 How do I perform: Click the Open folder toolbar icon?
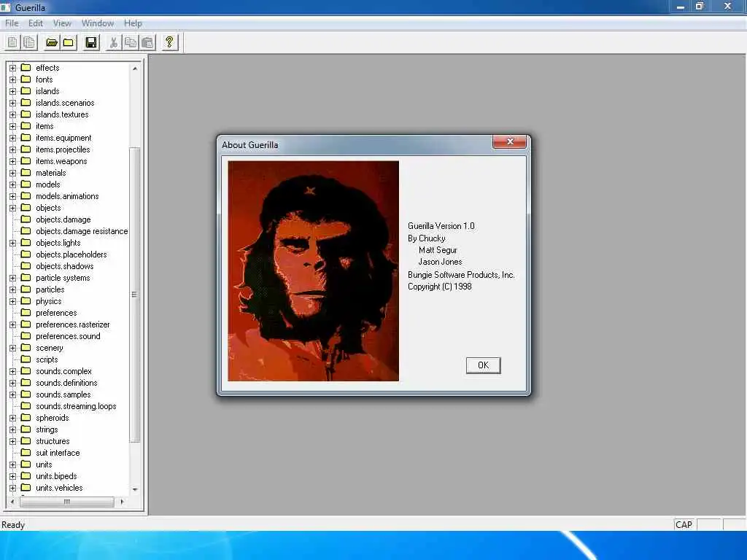click(52, 42)
